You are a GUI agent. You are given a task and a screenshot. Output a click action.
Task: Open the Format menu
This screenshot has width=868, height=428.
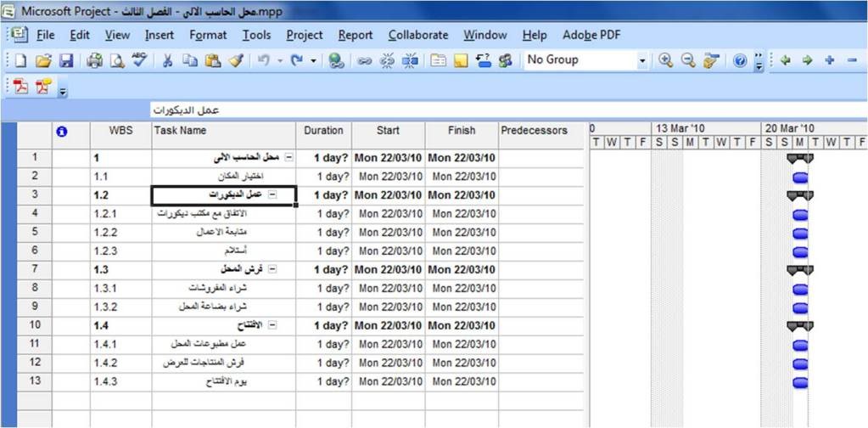point(208,36)
